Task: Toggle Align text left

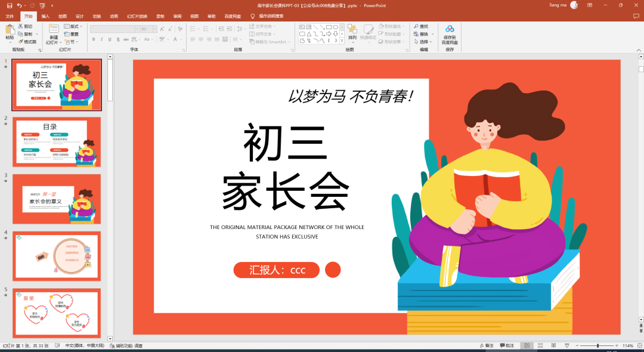Action: click(x=193, y=39)
